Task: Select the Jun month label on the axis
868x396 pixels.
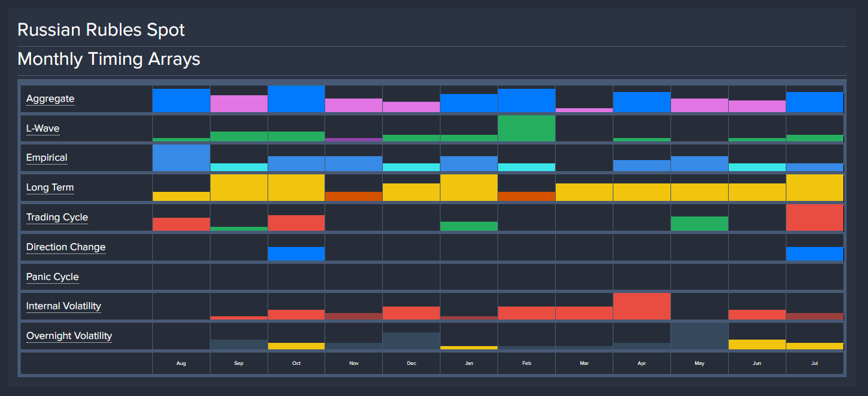Action: 757,364
